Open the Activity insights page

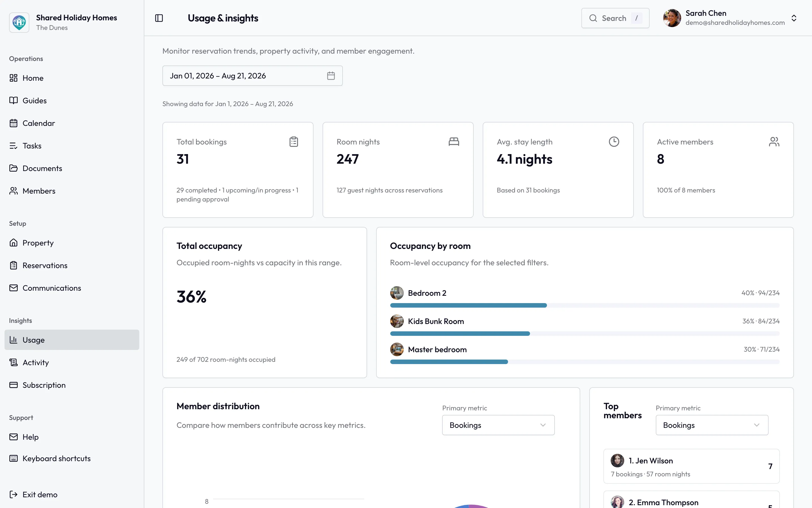coord(72,362)
